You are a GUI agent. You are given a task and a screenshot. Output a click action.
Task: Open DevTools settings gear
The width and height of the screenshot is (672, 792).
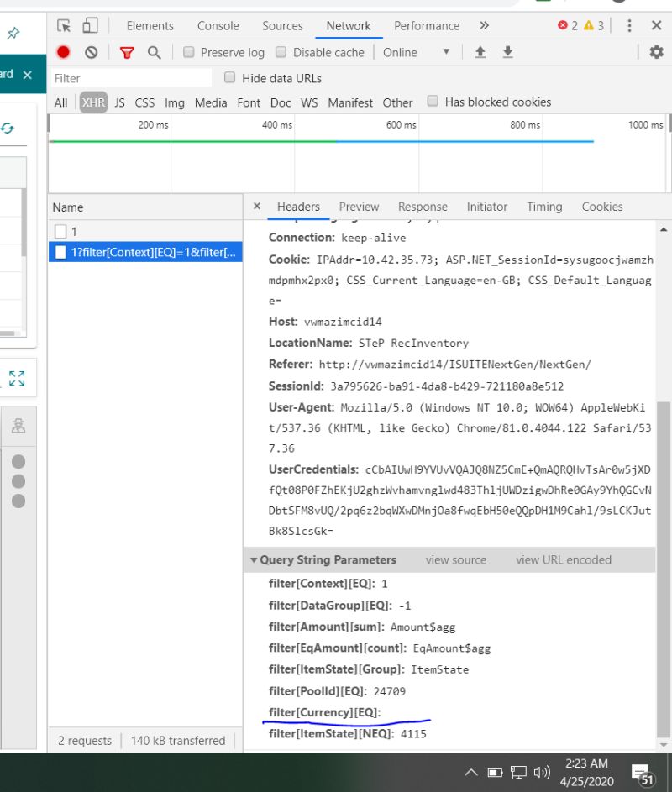658,52
